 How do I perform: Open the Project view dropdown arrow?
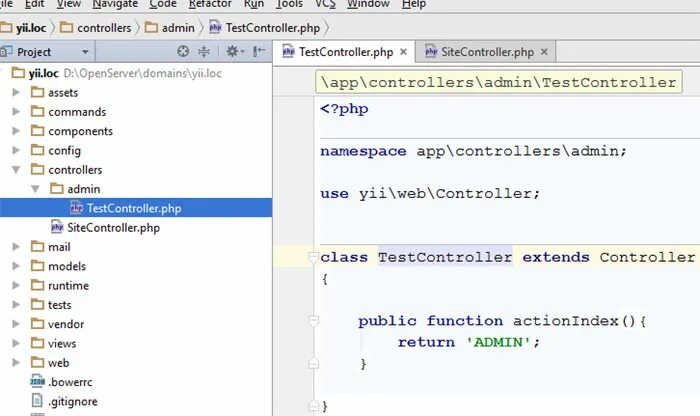click(x=85, y=52)
